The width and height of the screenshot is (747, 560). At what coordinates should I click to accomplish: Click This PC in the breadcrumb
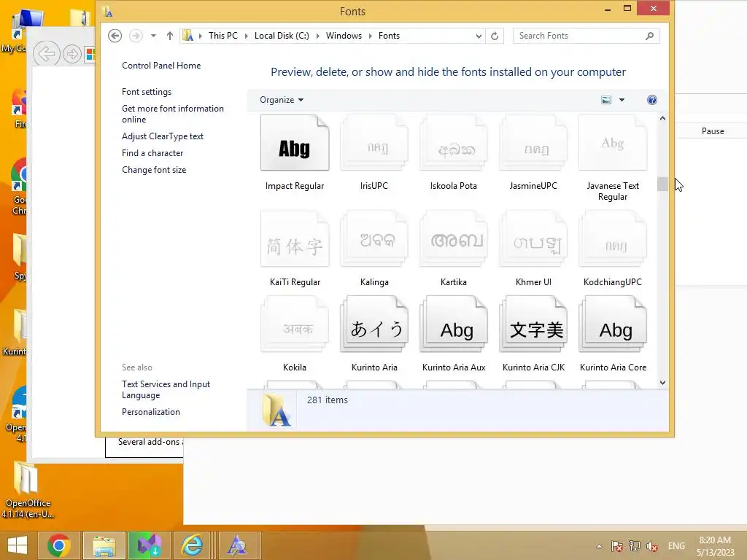point(223,36)
